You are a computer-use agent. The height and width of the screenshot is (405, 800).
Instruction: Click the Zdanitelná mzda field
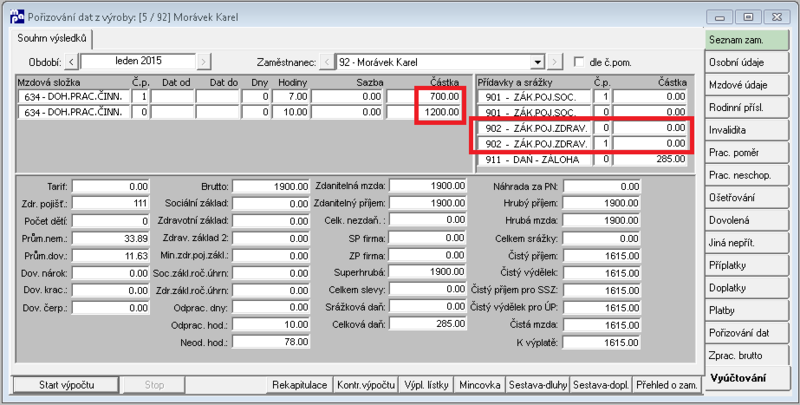428,186
